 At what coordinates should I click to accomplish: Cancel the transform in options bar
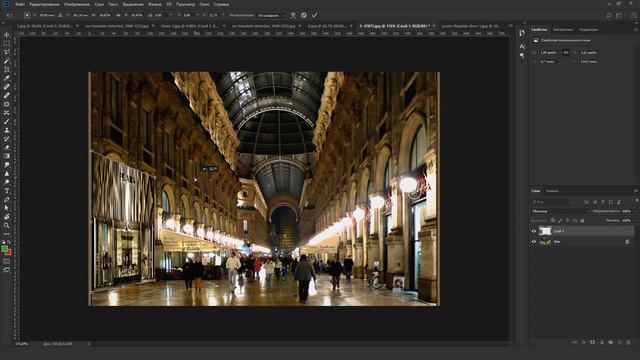[x=304, y=15]
